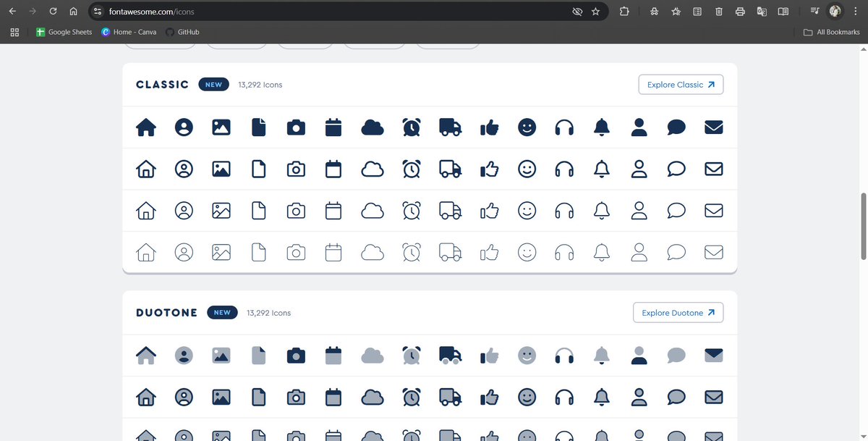The width and height of the screenshot is (868, 441).
Task: Pick the light-weight image icon in Classic third row
Action: [x=221, y=211]
